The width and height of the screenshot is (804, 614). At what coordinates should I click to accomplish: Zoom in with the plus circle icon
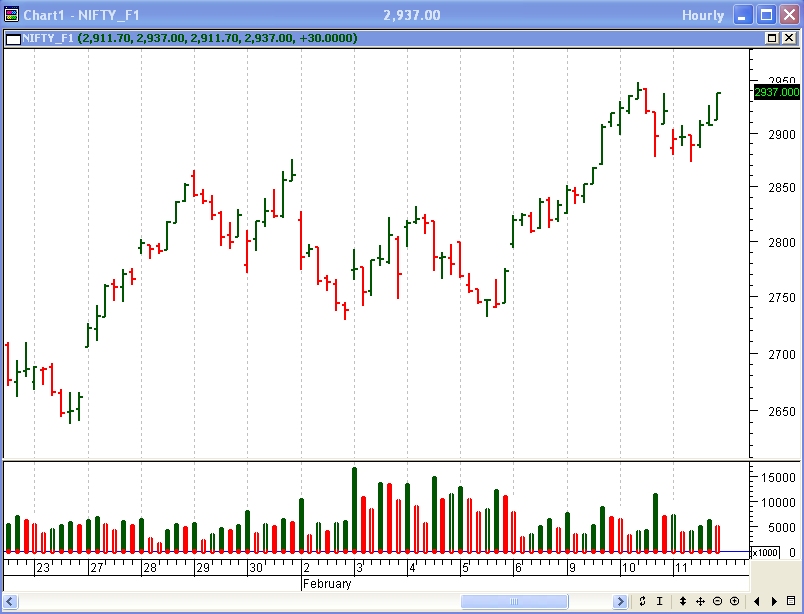click(735, 601)
